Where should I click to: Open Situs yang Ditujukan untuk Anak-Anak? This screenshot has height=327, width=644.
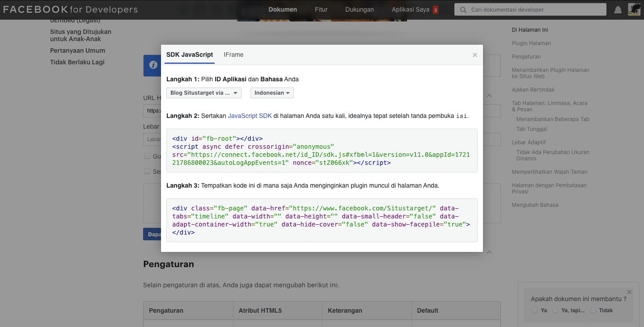pos(80,35)
